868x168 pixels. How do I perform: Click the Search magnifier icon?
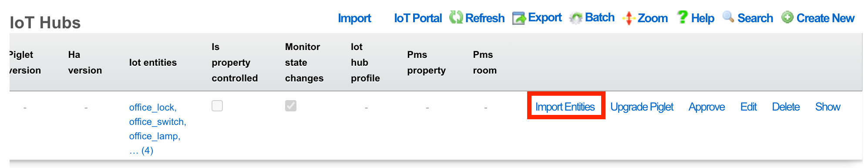(x=728, y=17)
